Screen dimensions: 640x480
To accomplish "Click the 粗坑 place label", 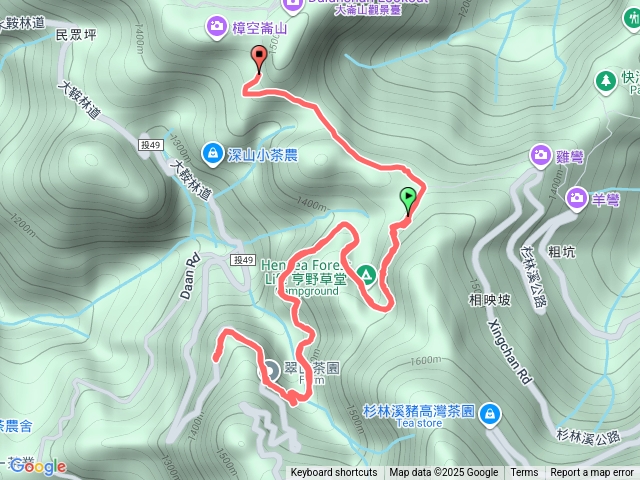I will [562, 252].
